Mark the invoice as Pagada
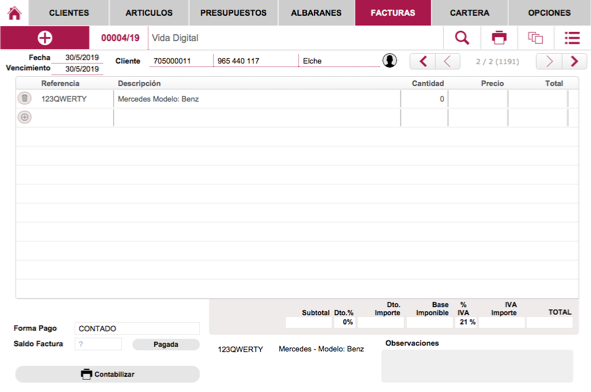The width and height of the screenshot is (591, 392). pos(166,344)
